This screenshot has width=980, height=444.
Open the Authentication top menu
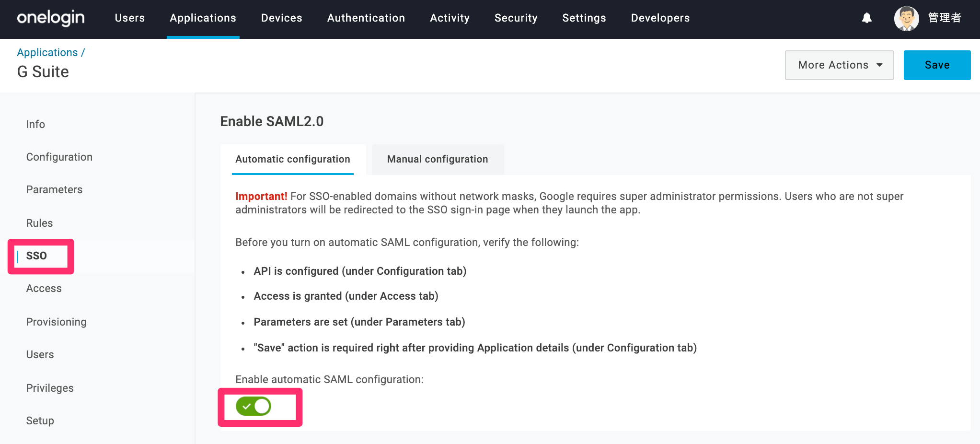366,18
